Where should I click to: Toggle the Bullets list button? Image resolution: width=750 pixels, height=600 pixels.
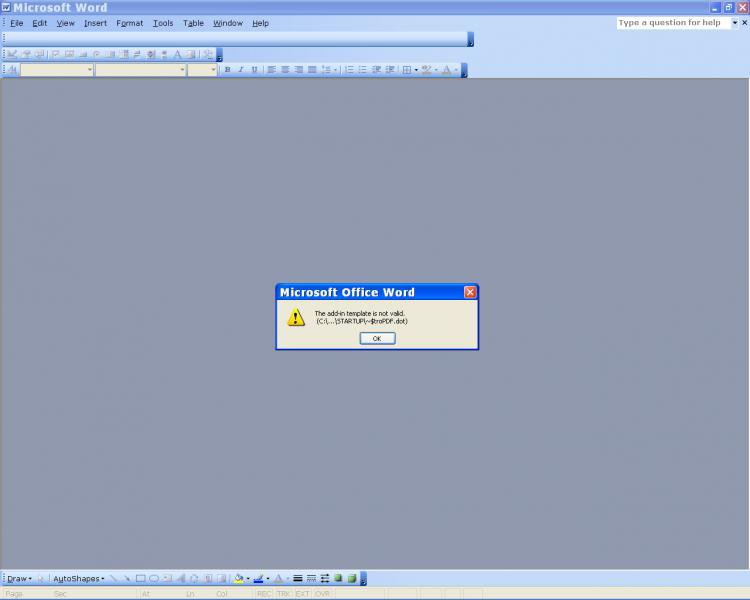pyautogui.click(x=363, y=70)
